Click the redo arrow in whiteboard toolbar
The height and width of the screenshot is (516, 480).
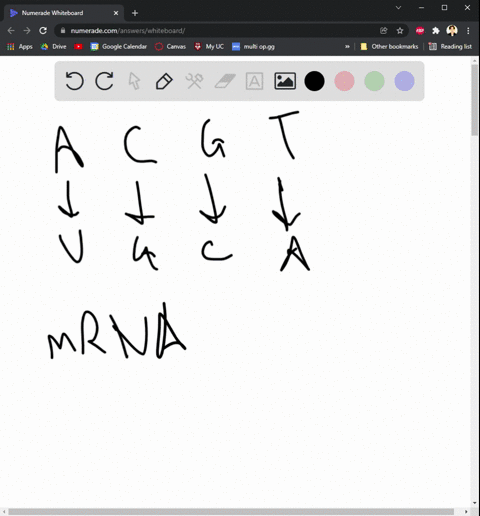[104, 81]
